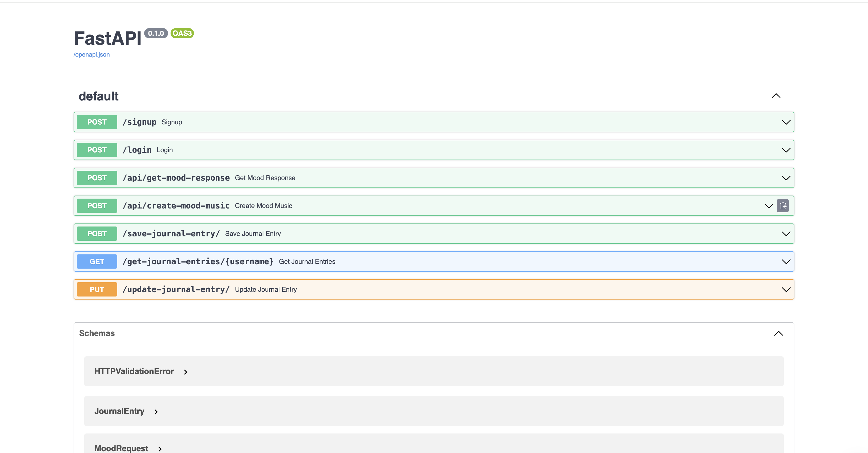Expand /login row with its down arrow
Screen dimensions: 868x453
tap(786, 150)
